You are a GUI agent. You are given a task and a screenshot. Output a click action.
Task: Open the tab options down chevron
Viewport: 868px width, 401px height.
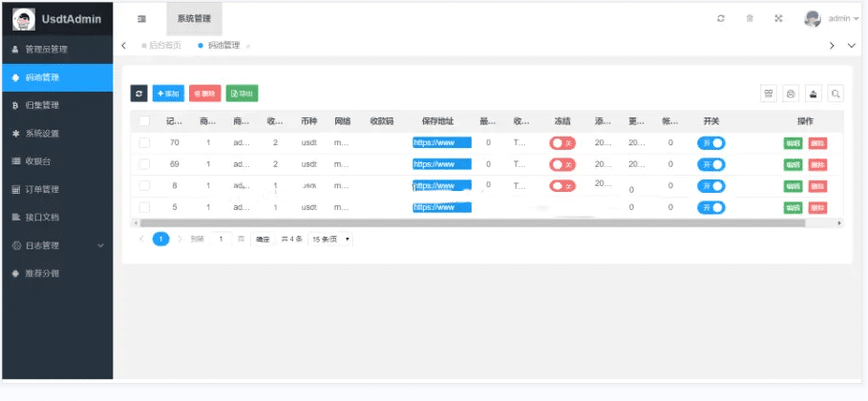pyautogui.click(x=852, y=46)
